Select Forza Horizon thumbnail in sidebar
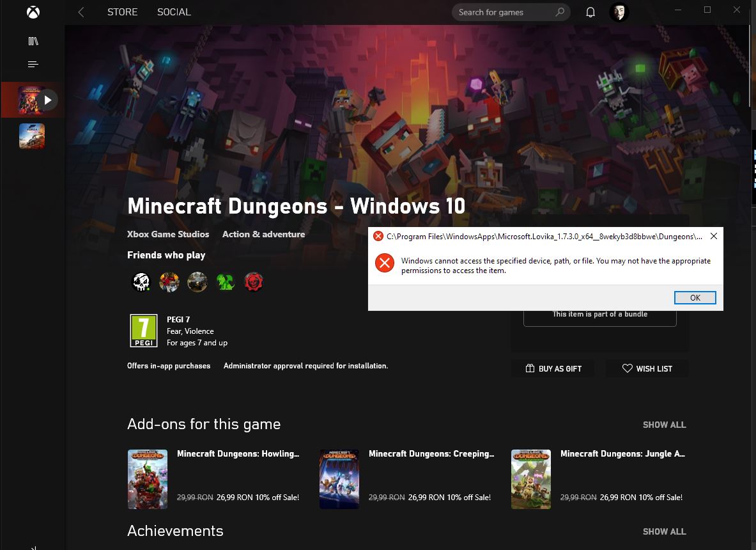This screenshot has width=756, height=550. pos(32,136)
